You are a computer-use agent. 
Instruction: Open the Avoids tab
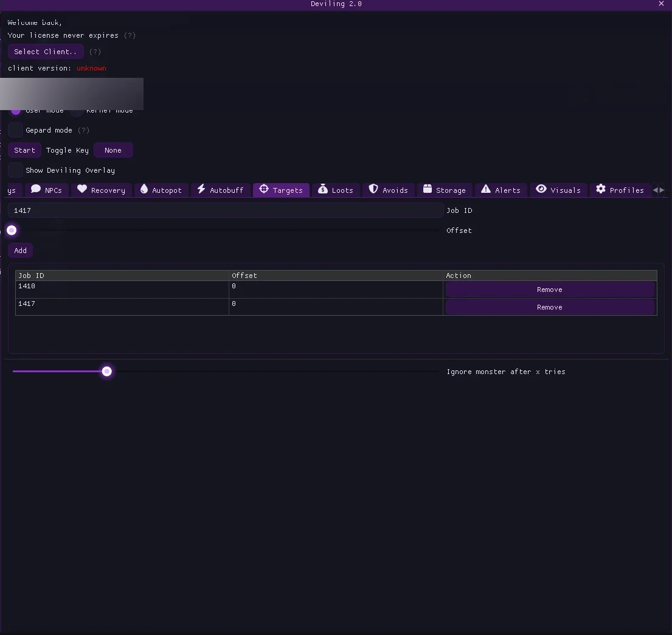point(389,190)
